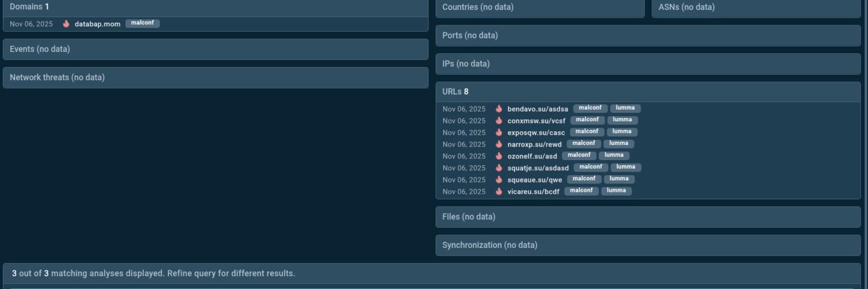Click the flame icon next to bendavo.su/asdsa
Viewport: 868px width, 289px height.
pyautogui.click(x=499, y=109)
